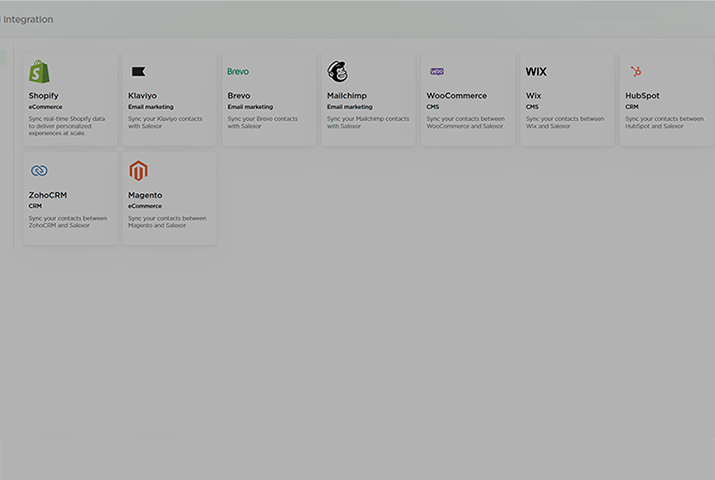This screenshot has height=480, width=715.
Task: Click the Email marketing label under Brevo
Action: pyautogui.click(x=250, y=107)
